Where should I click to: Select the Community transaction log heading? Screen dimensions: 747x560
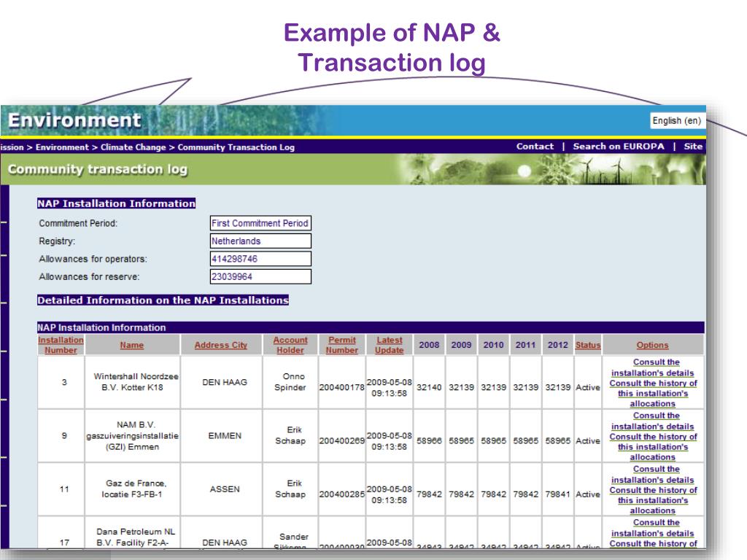(x=98, y=169)
